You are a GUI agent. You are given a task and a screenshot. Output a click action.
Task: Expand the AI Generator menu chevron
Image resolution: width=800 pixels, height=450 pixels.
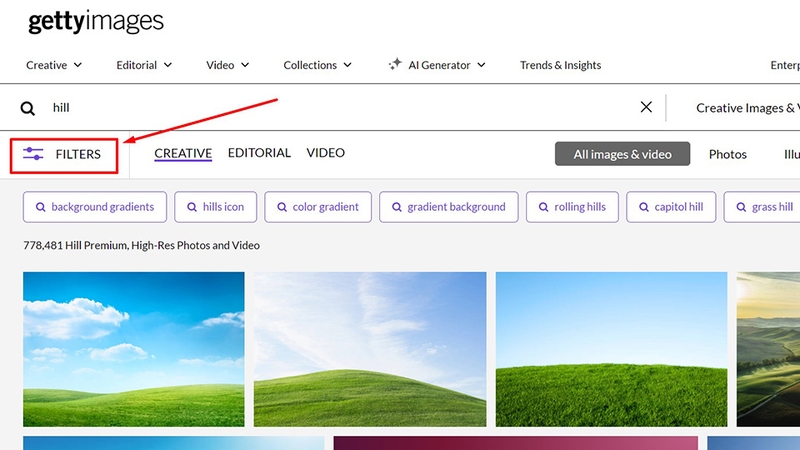pos(481,65)
